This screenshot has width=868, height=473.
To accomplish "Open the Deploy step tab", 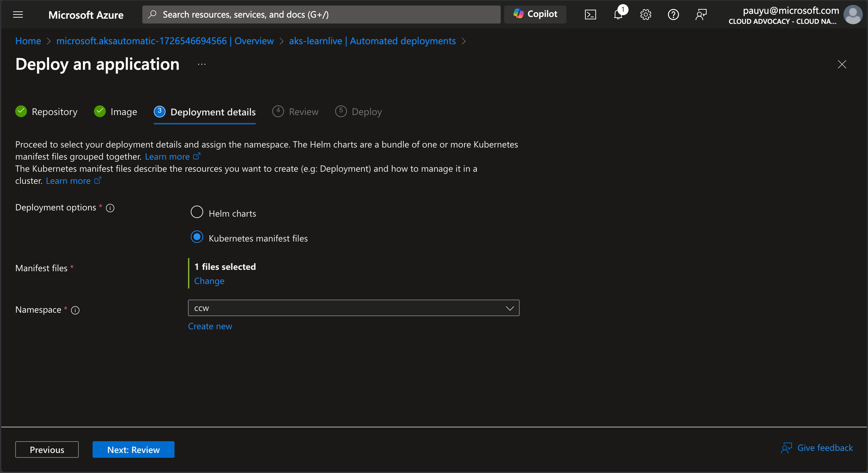I will 358,112.
